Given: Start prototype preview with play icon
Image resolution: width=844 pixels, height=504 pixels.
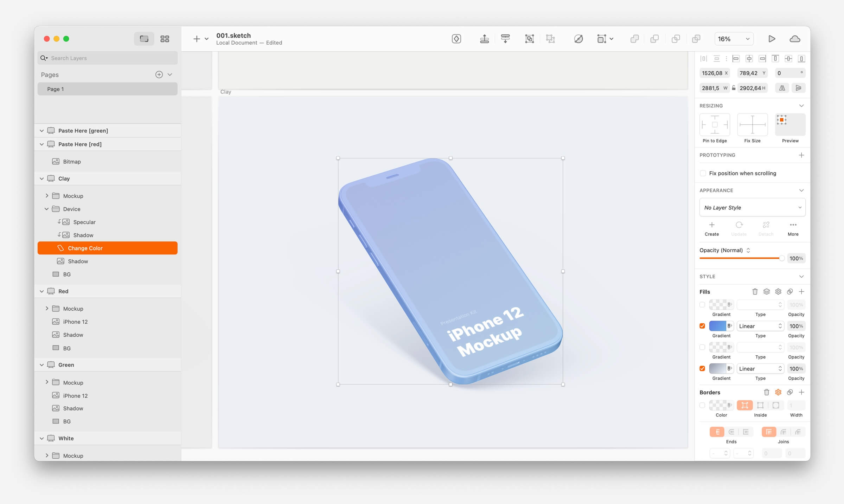Looking at the screenshot, I should point(772,39).
